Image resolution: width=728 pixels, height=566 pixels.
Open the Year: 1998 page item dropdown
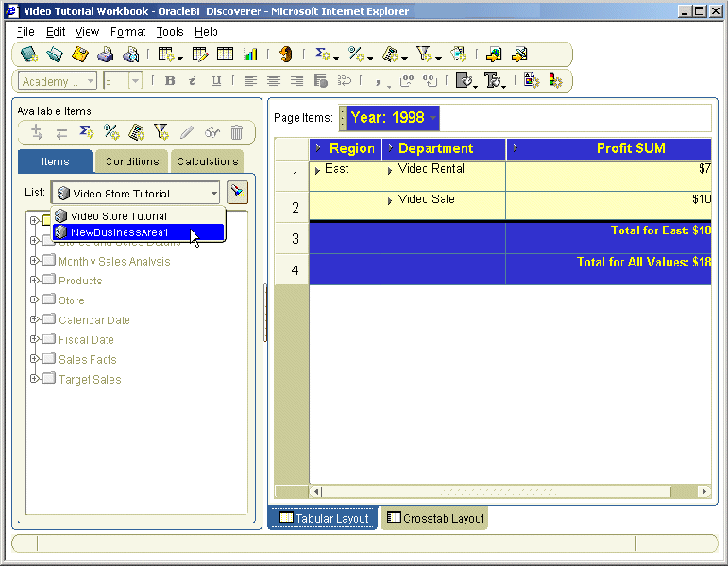coord(432,118)
